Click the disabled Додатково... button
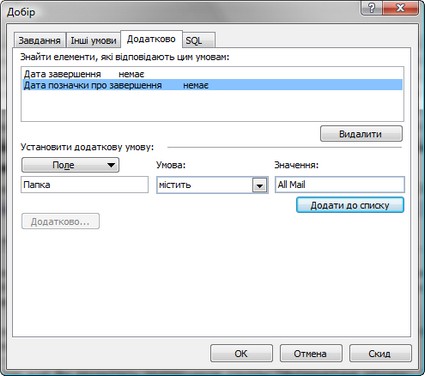Image resolution: width=425 pixels, height=376 pixels. (60, 222)
